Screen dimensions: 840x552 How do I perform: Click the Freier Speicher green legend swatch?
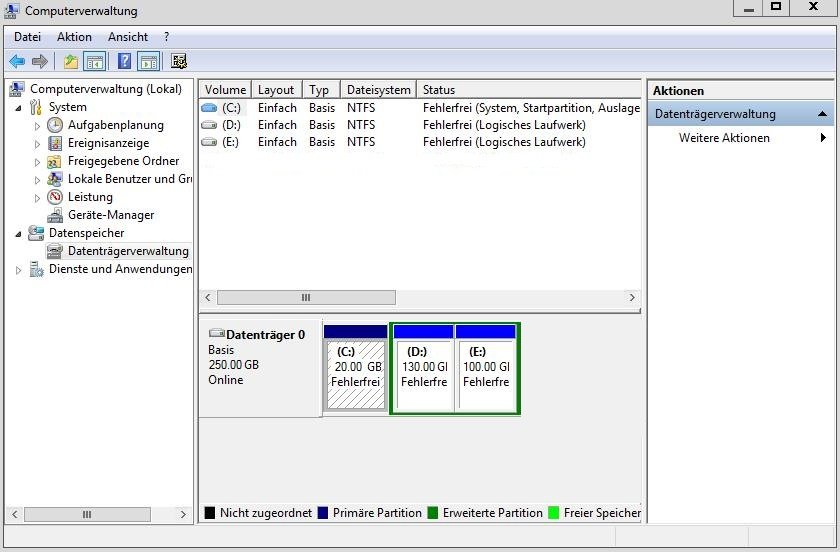point(553,513)
